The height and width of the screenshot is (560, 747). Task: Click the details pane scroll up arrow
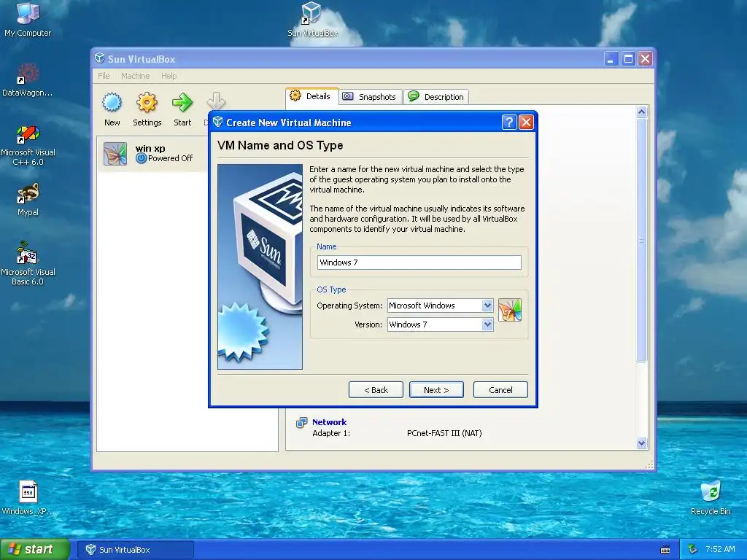(x=641, y=112)
